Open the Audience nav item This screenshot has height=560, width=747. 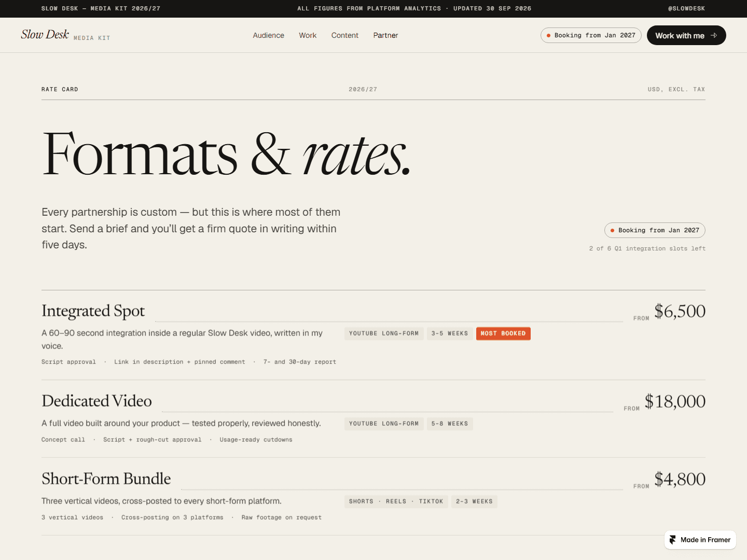(x=268, y=35)
